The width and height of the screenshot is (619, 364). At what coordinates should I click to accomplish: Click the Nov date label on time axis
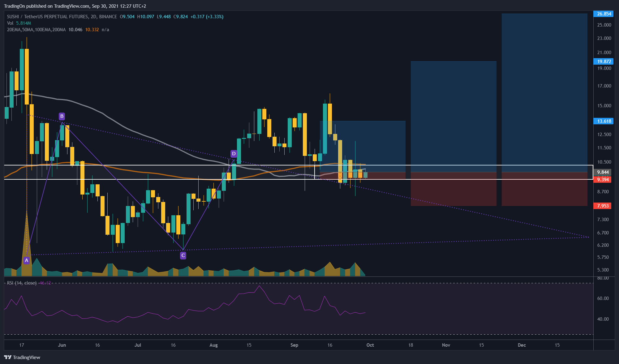pyautogui.click(x=446, y=345)
